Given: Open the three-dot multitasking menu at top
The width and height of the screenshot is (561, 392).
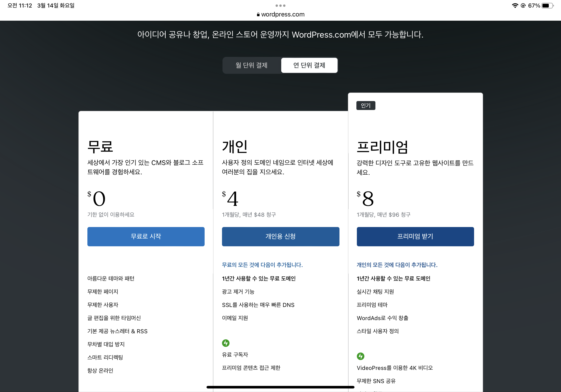Looking at the screenshot, I should pyautogui.click(x=280, y=5).
